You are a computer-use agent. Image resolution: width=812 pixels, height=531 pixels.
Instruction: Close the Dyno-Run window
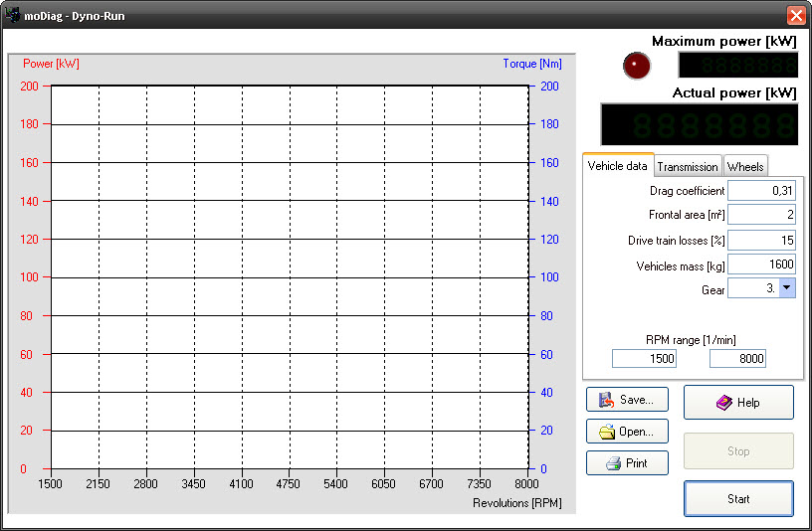[x=795, y=15]
